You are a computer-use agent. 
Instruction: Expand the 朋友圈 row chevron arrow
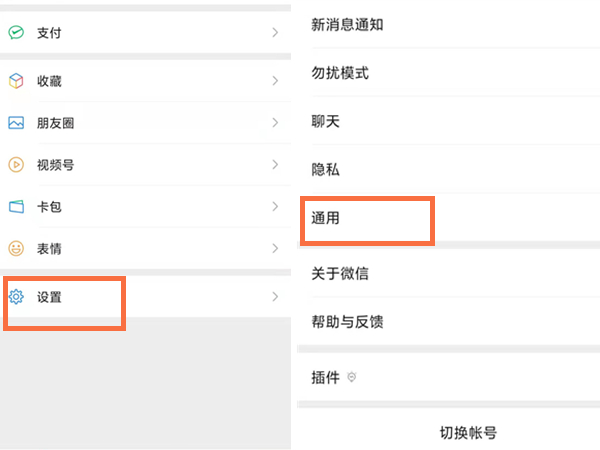[275, 123]
